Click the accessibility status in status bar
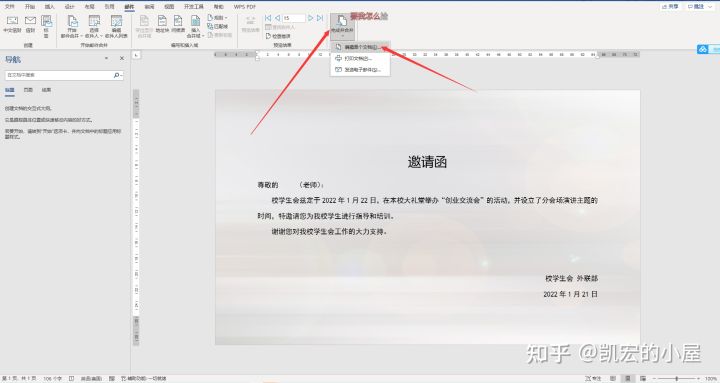720x383 pixels. point(143,378)
